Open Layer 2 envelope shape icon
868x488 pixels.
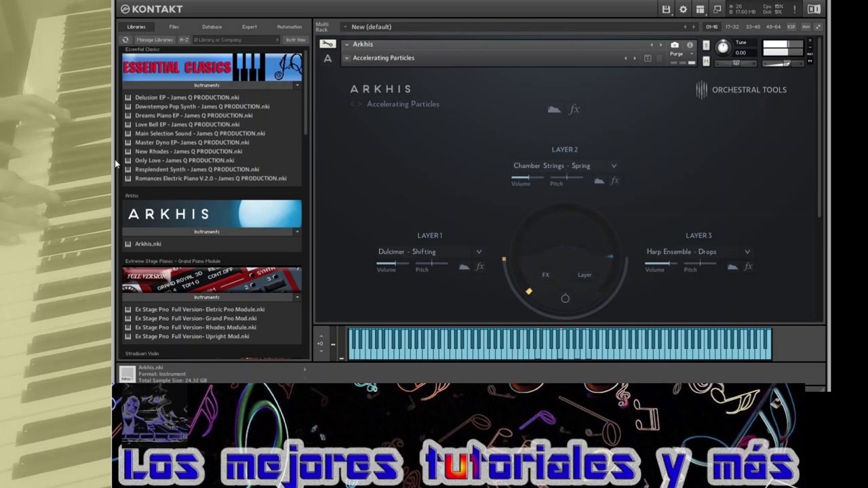pos(599,181)
